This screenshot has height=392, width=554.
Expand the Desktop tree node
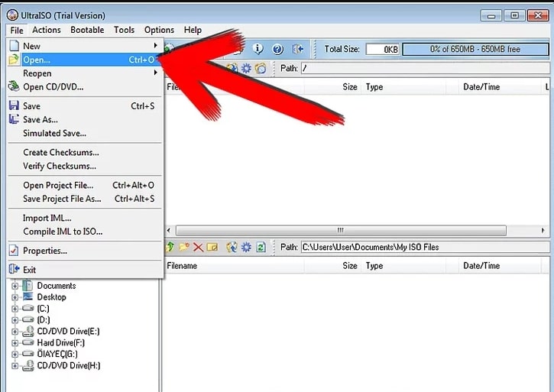[x=15, y=297]
